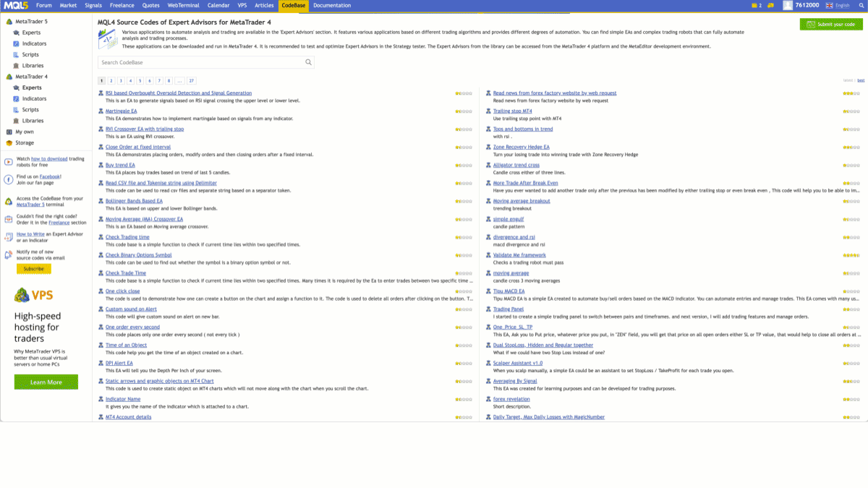Click the Facebook icon in the sidebar
Image resolution: width=868 pixels, height=488 pixels.
pos(8,179)
